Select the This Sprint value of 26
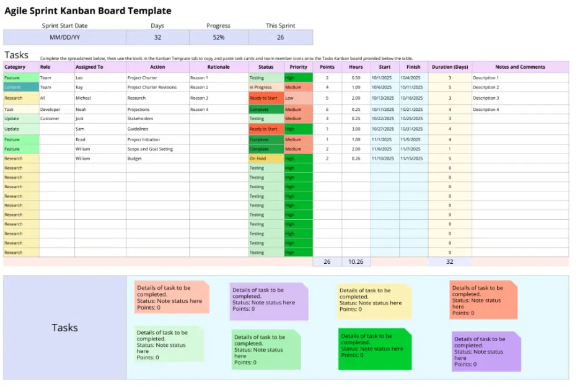 coord(281,37)
